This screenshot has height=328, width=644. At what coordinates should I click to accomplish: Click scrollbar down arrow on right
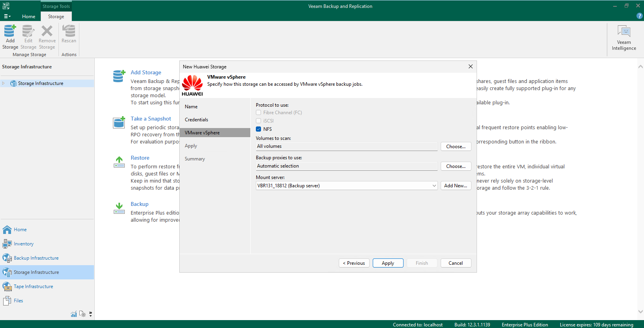[x=640, y=311]
